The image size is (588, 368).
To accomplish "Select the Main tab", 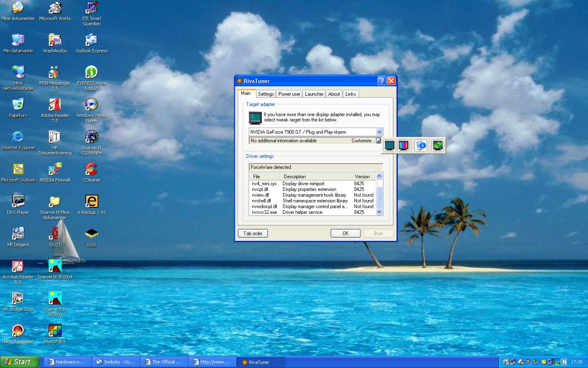I will (246, 93).
